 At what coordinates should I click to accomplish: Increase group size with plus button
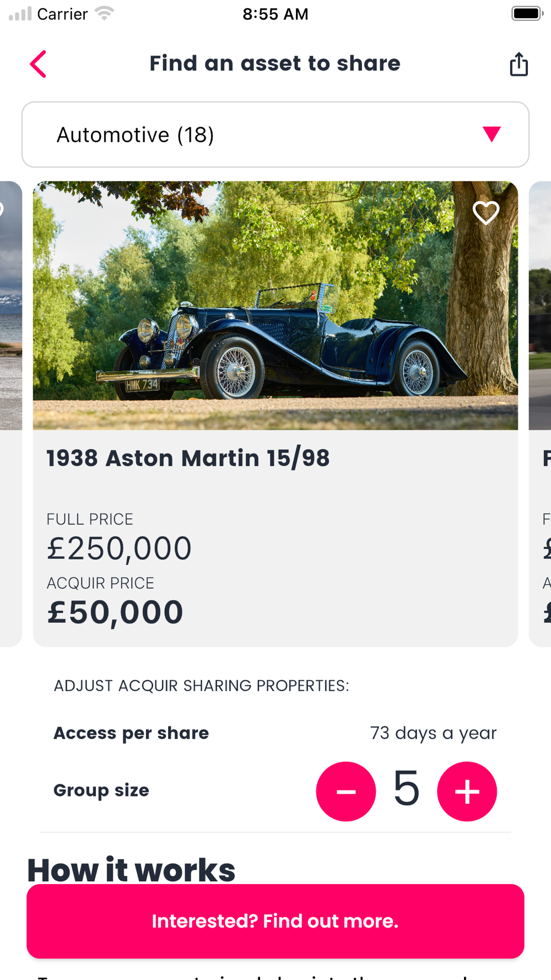[x=467, y=791]
